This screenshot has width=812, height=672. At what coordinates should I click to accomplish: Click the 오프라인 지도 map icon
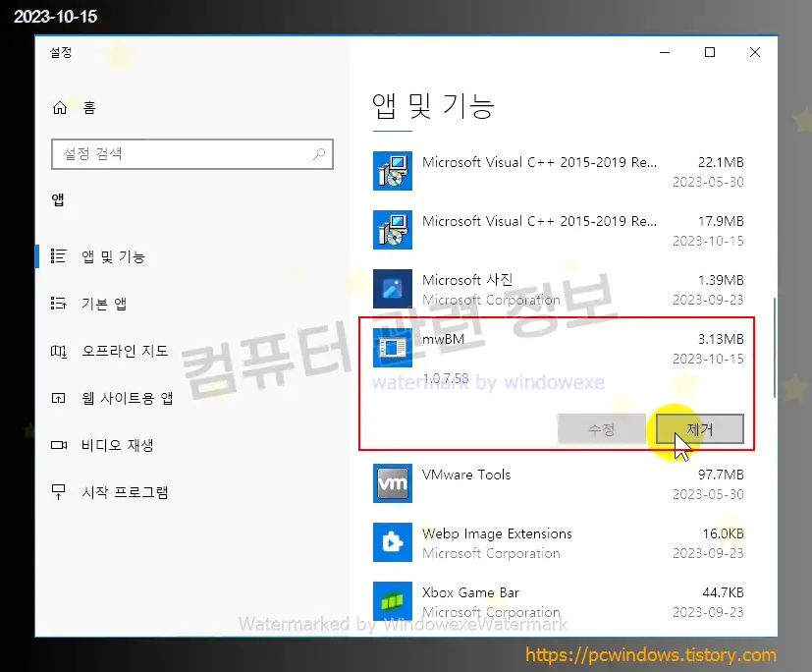pyautogui.click(x=59, y=352)
